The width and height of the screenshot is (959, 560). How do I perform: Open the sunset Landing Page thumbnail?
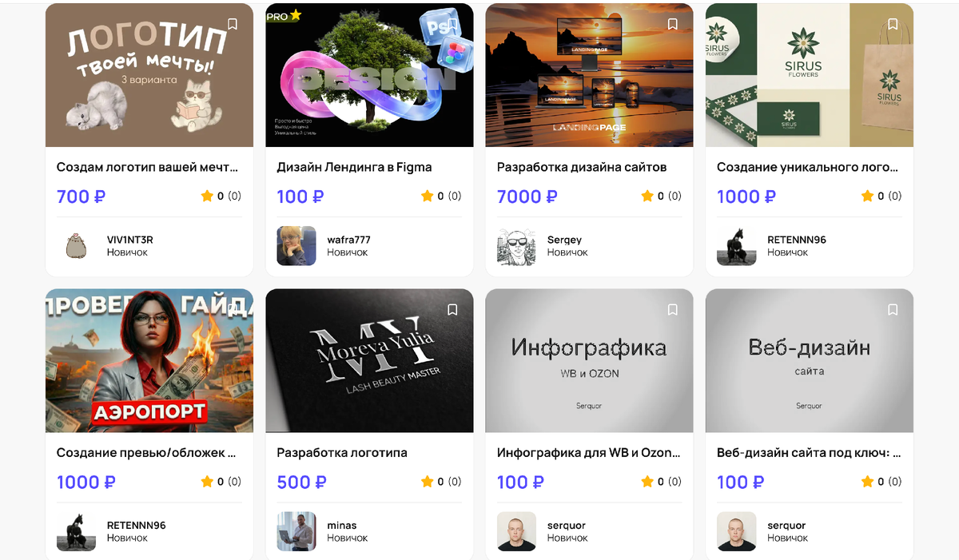(x=589, y=75)
